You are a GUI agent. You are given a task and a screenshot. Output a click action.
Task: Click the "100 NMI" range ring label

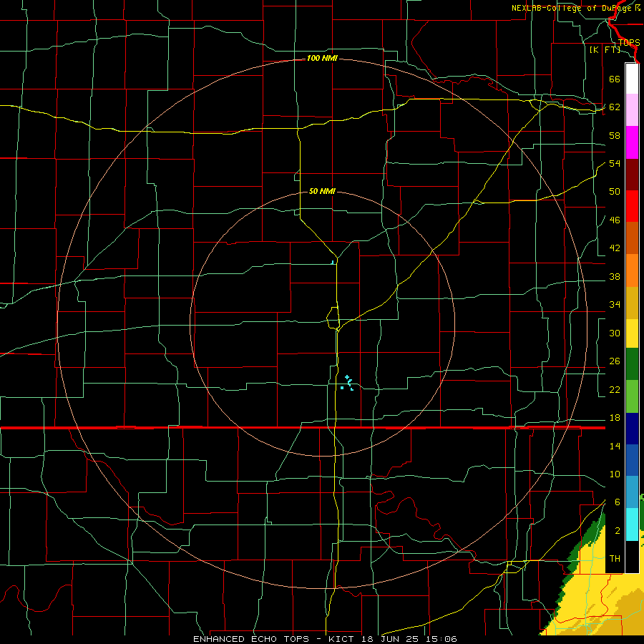tap(322, 59)
